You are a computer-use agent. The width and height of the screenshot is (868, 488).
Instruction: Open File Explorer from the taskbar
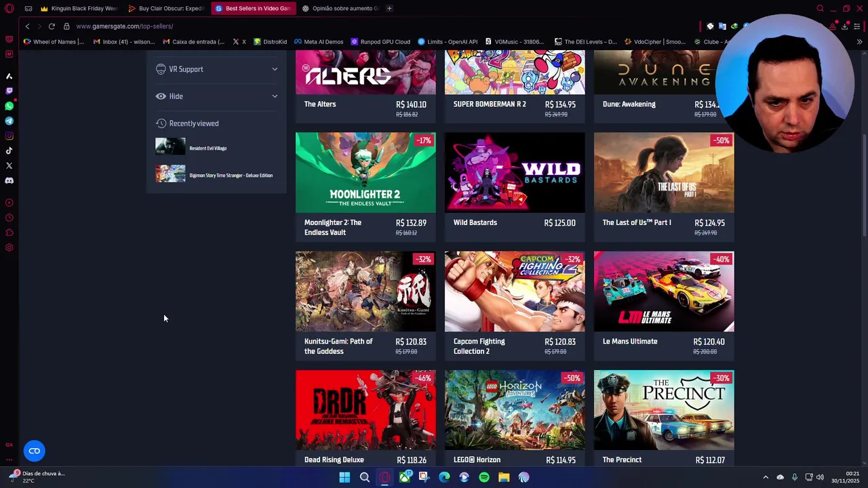tap(504, 477)
